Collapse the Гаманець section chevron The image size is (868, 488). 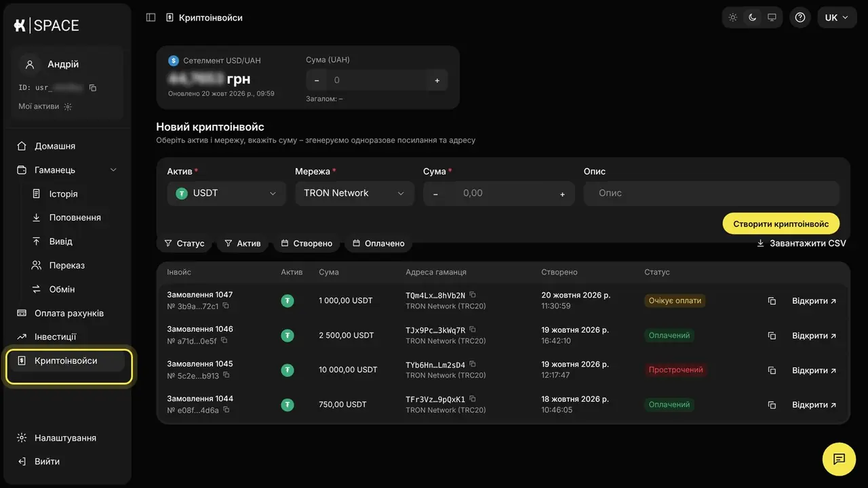pyautogui.click(x=113, y=170)
